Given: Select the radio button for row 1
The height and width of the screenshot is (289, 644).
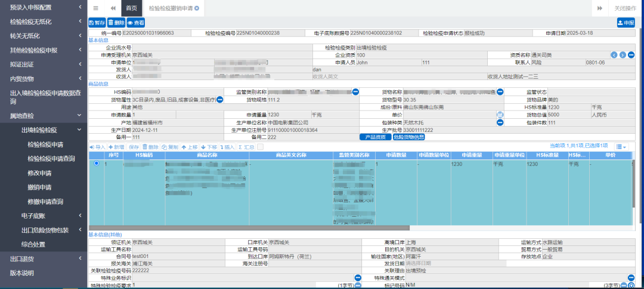Looking at the screenshot, I should click(x=97, y=164).
